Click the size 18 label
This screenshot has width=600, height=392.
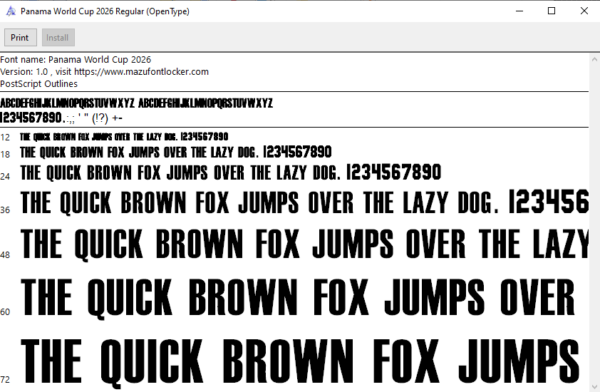coord(5,154)
